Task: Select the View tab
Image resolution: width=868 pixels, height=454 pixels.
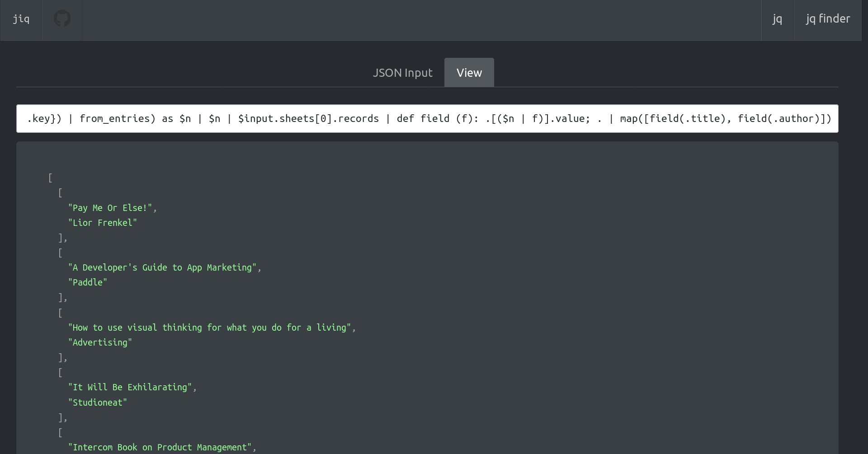Action: coord(469,73)
